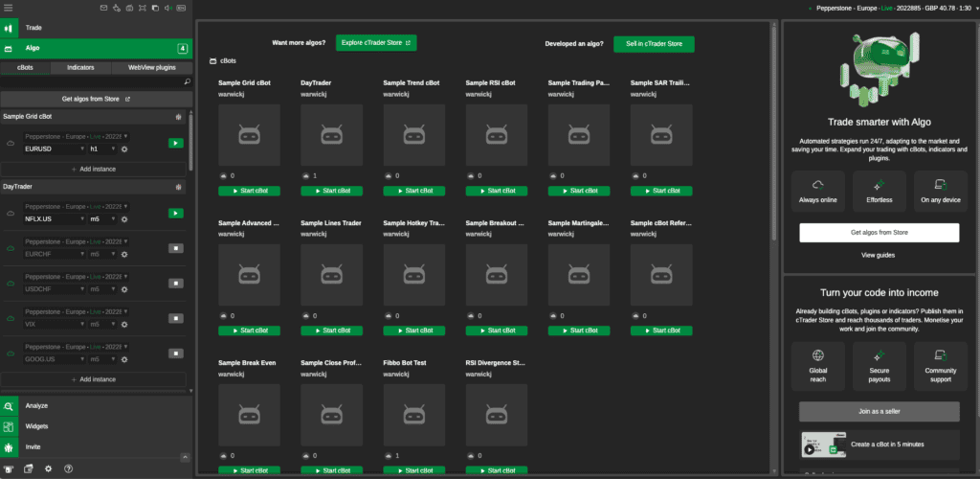Image resolution: width=980 pixels, height=479 pixels.
Task: Open Fibbo Bot Test thumbnail
Action: [x=413, y=415]
